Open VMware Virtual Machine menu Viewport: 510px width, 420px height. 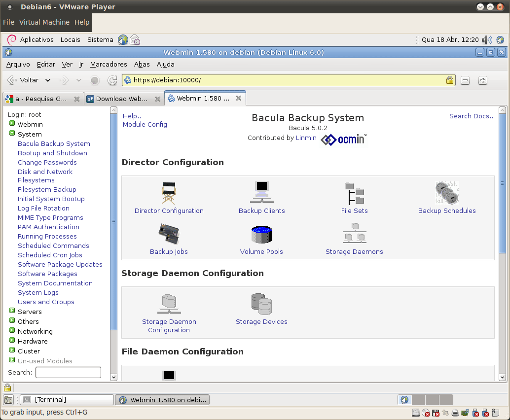pyautogui.click(x=44, y=22)
